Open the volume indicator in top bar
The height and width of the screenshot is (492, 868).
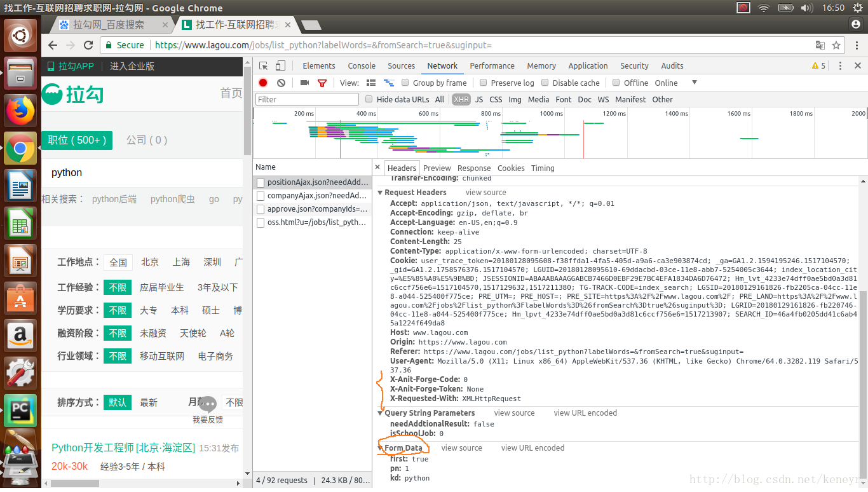(807, 8)
